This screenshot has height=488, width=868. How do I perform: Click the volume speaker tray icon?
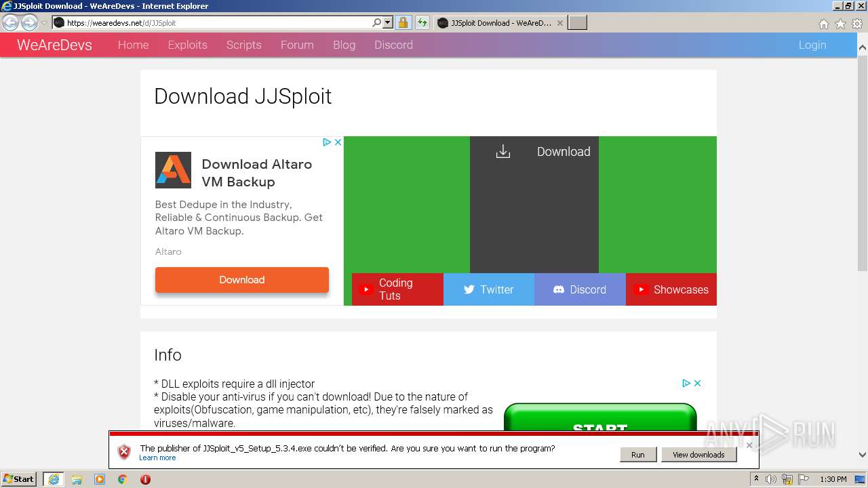[x=771, y=479]
